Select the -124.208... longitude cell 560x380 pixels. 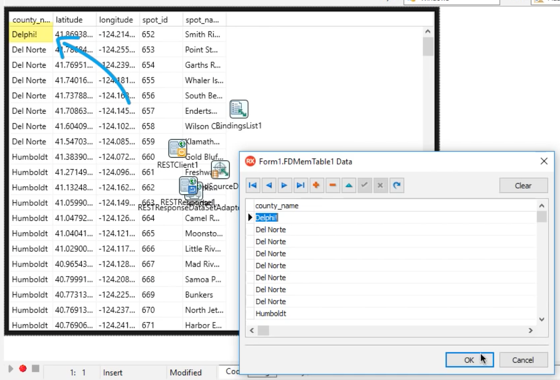click(x=118, y=279)
